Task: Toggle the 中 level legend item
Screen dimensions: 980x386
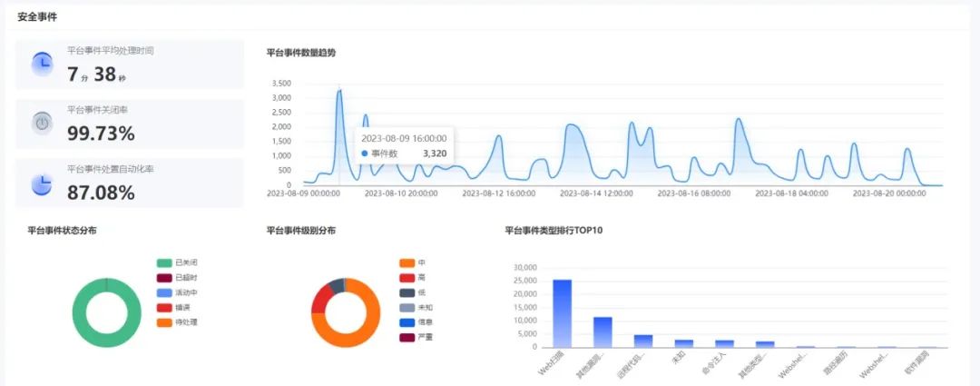Action: pos(407,262)
